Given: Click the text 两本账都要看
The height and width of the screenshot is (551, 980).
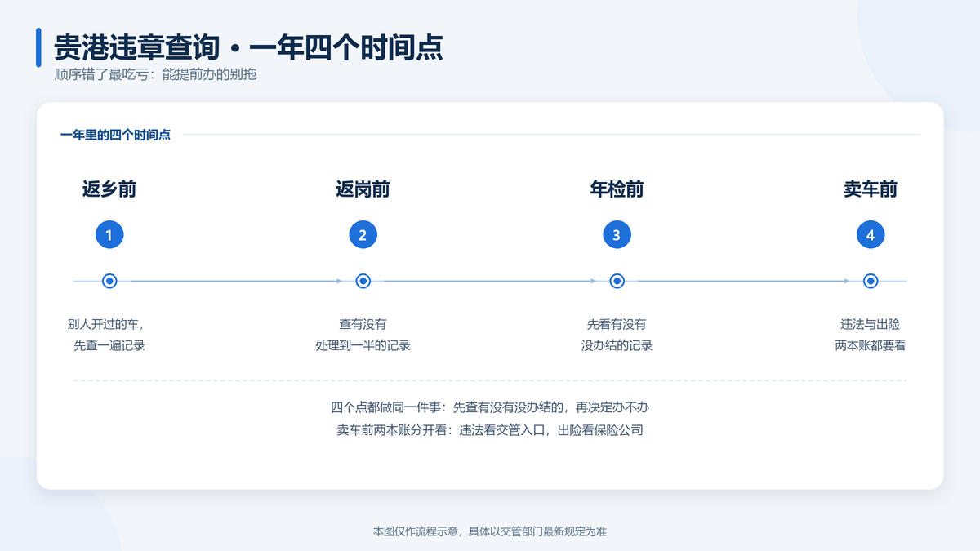Looking at the screenshot, I should click(x=871, y=345).
